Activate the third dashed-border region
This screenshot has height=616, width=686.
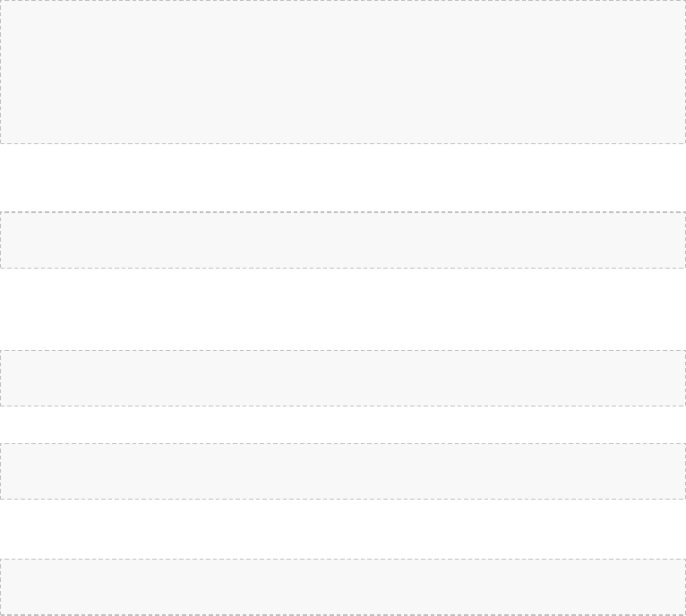[x=343, y=378]
